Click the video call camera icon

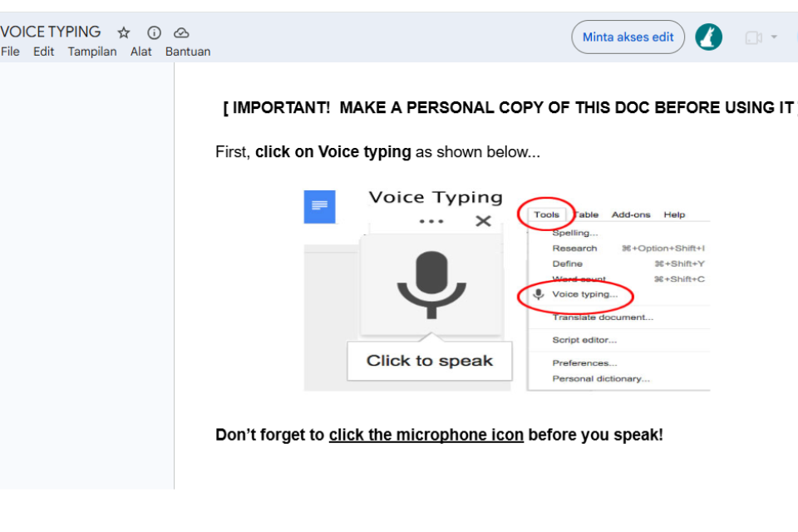pos(754,37)
